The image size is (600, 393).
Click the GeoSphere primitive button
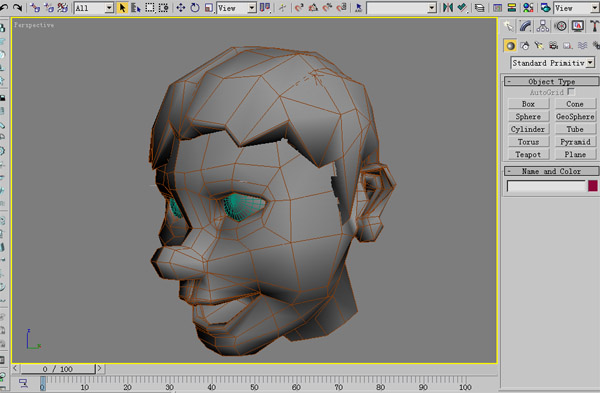(575, 116)
